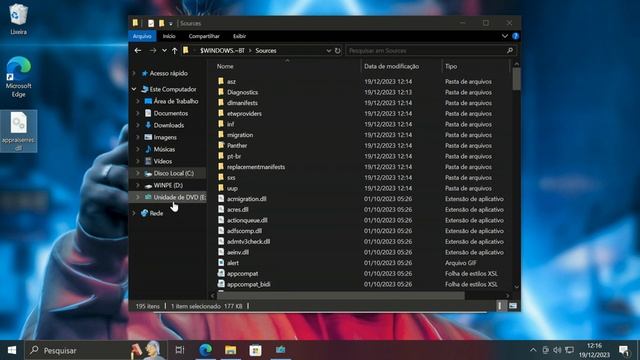Open the Compartilhar ribbon tab
Viewport: 640px width, 360px height.
204,36
